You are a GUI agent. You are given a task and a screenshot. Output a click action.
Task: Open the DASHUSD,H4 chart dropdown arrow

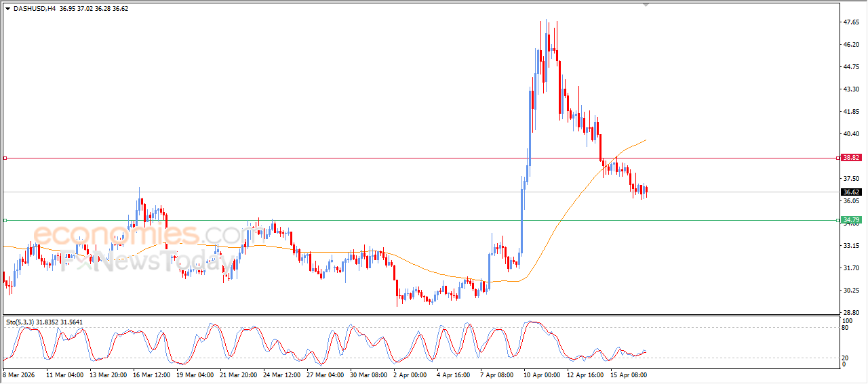coord(7,8)
